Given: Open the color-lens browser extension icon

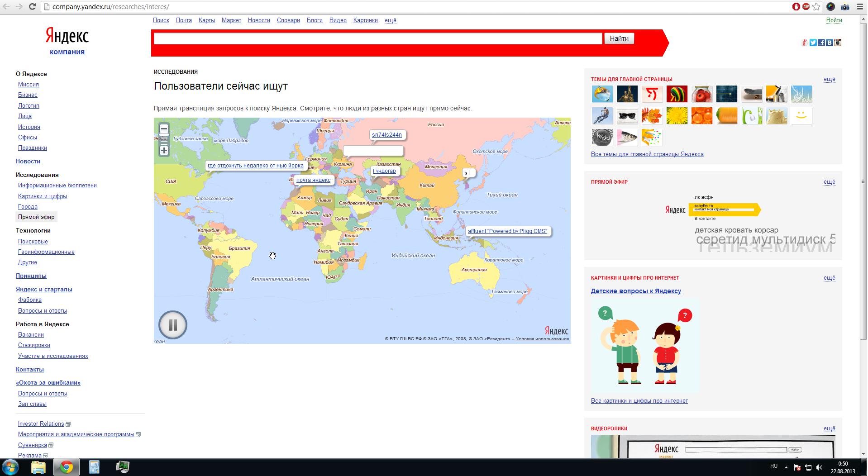Looking at the screenshot, I should click(830, 7).
